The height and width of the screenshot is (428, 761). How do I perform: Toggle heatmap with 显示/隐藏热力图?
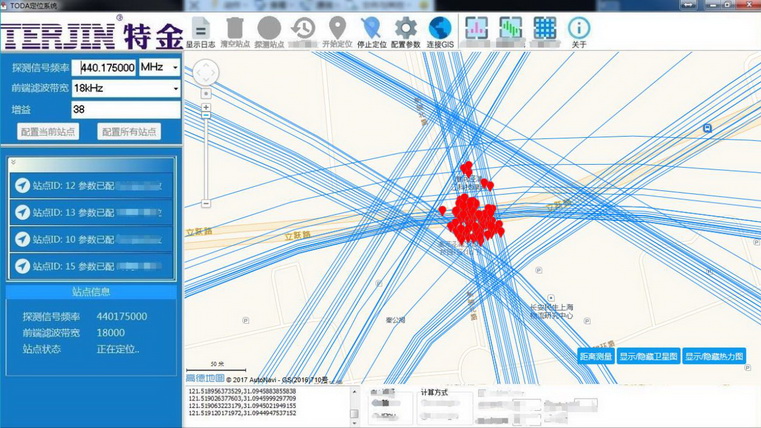(714, 356)
